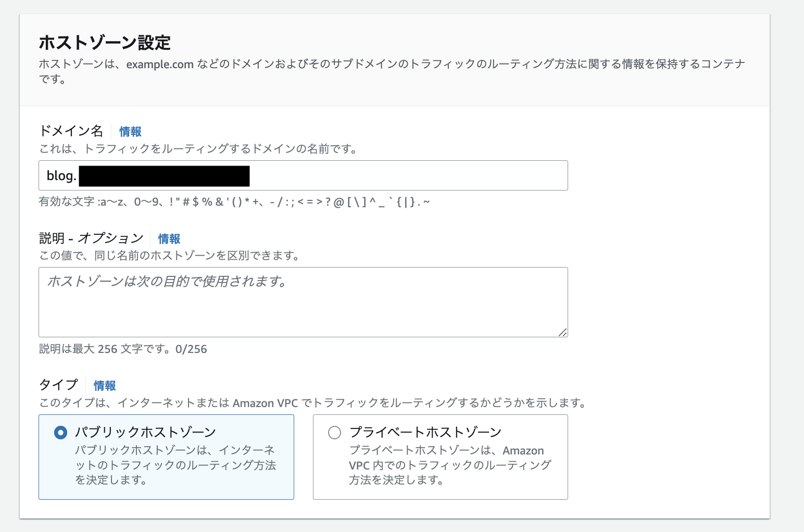Viewport: 804px width, 532px height.
Task: Click inside the 説明 description textarea
Action: (x=303, y=307)
